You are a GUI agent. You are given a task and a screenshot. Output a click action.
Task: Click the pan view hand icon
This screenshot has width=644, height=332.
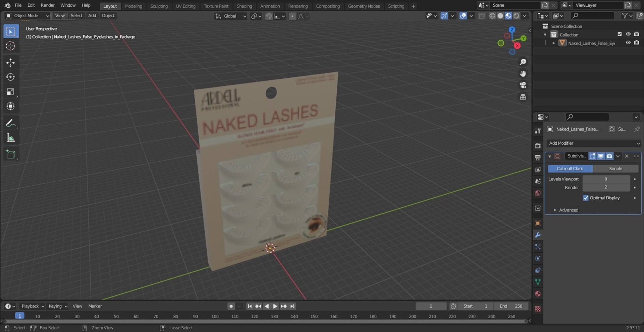click(523, 74)
